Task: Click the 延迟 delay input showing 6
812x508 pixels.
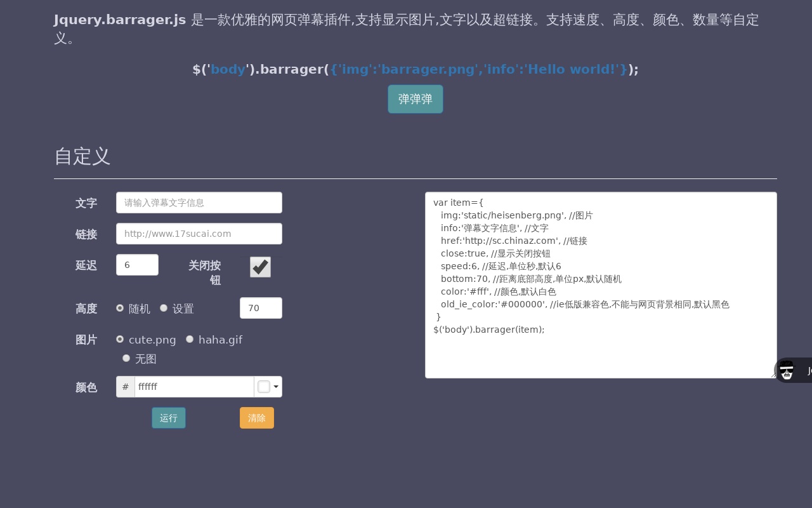Action: click(x=137, y=265)
